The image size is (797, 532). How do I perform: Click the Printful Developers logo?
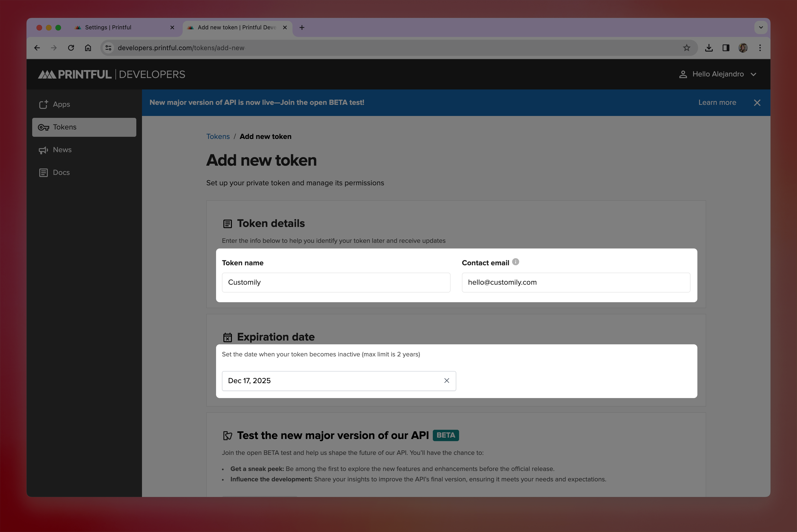112,74
